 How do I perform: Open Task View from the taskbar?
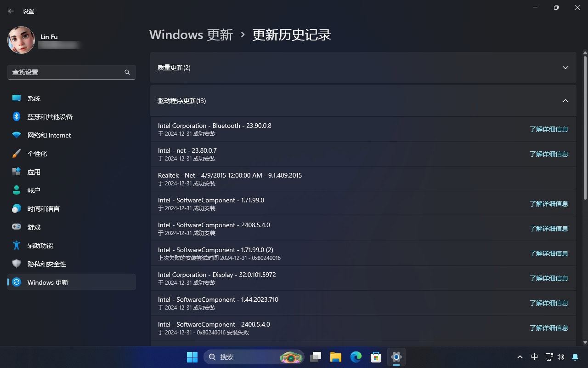click(316, 357)
